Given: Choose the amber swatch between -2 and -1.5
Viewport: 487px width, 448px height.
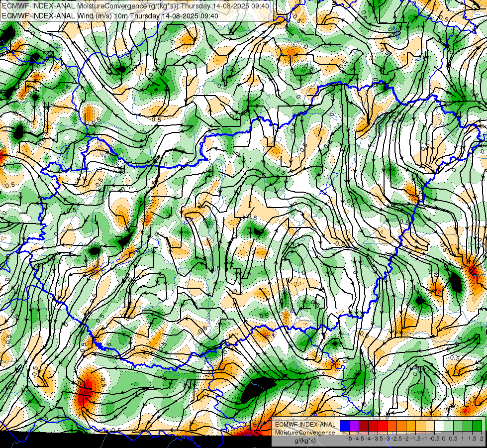Looking at the screenshot, I should [411, 426].
